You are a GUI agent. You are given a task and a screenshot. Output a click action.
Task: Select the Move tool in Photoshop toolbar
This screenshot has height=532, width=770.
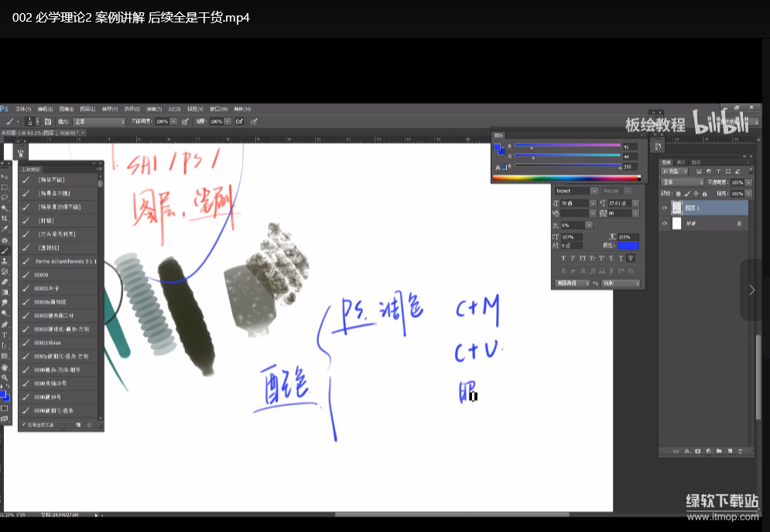click(5, 176)
